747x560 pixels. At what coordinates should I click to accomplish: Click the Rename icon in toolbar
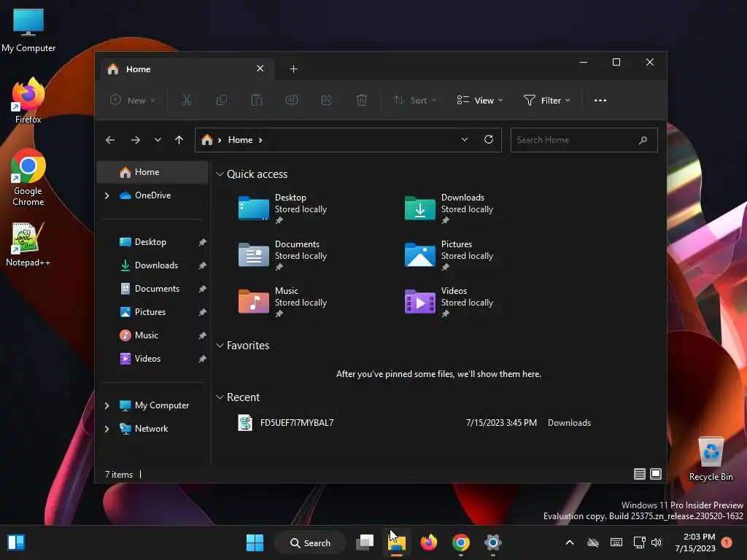(292, 100)
